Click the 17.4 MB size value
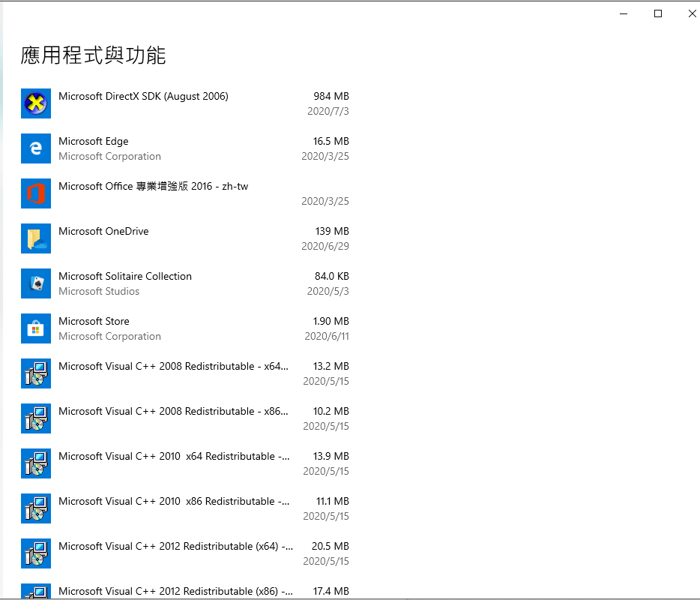The height and width of the screenshot is (600, 700). coord(331,592)
